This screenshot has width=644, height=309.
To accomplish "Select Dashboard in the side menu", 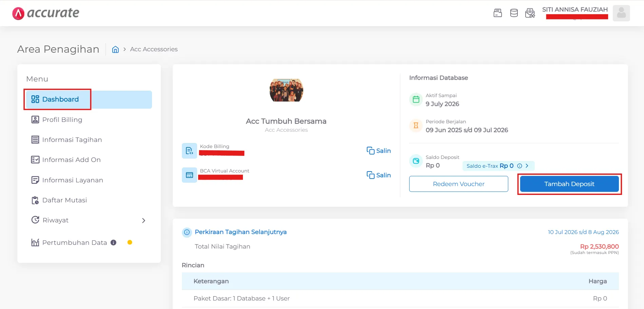I will (60, 99).
